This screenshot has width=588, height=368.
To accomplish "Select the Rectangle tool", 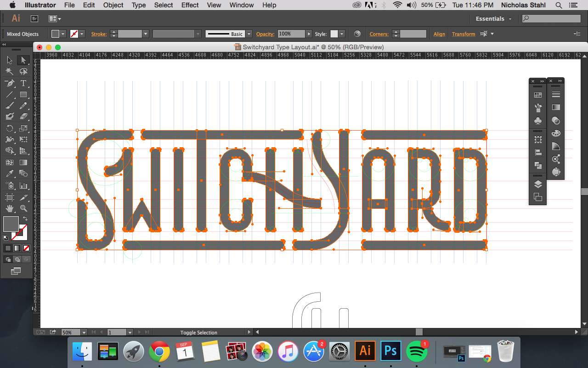I will [x=23, y=95].
